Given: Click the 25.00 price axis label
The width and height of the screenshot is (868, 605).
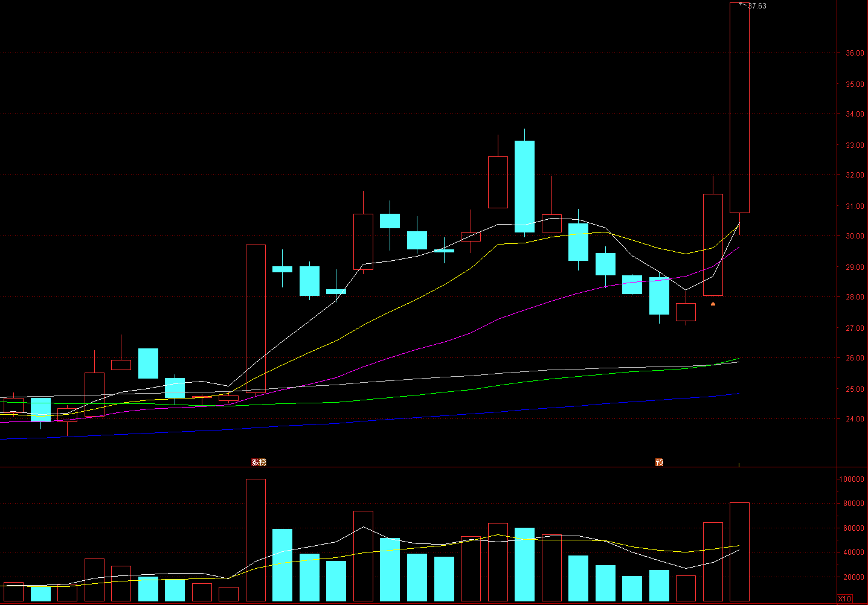Looking at the screenshot, I should [855, 389].
